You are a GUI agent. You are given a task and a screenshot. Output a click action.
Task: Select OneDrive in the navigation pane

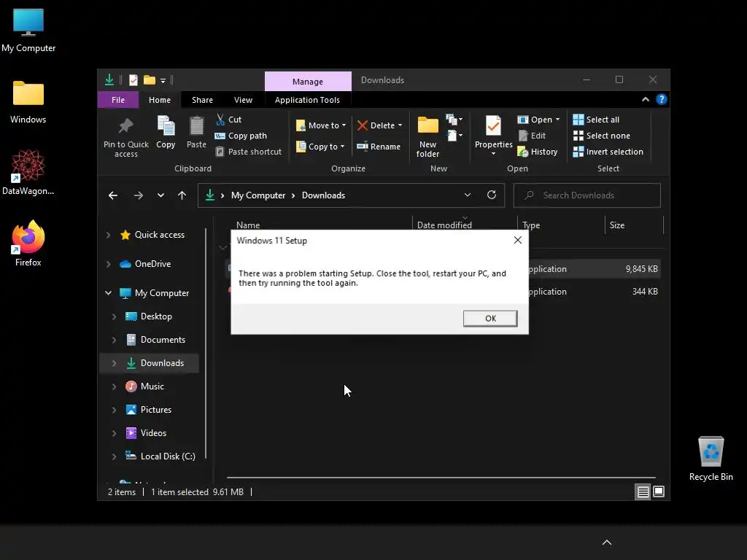(x=152, y=264)
